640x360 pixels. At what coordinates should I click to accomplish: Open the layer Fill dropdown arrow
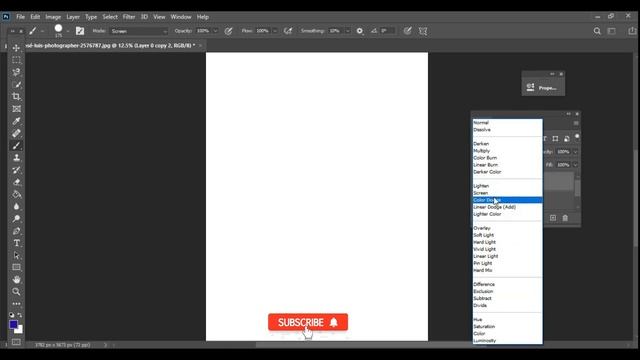[x=575, y=165]
